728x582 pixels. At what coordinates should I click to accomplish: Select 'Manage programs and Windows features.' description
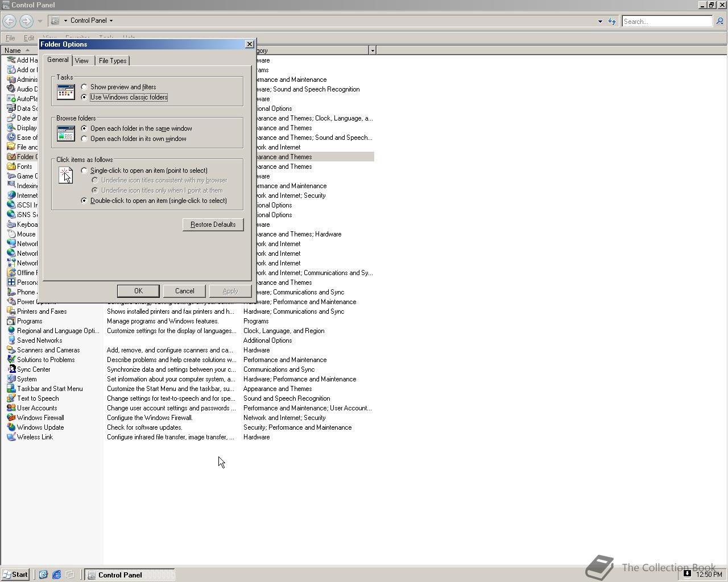click(163, 321)
